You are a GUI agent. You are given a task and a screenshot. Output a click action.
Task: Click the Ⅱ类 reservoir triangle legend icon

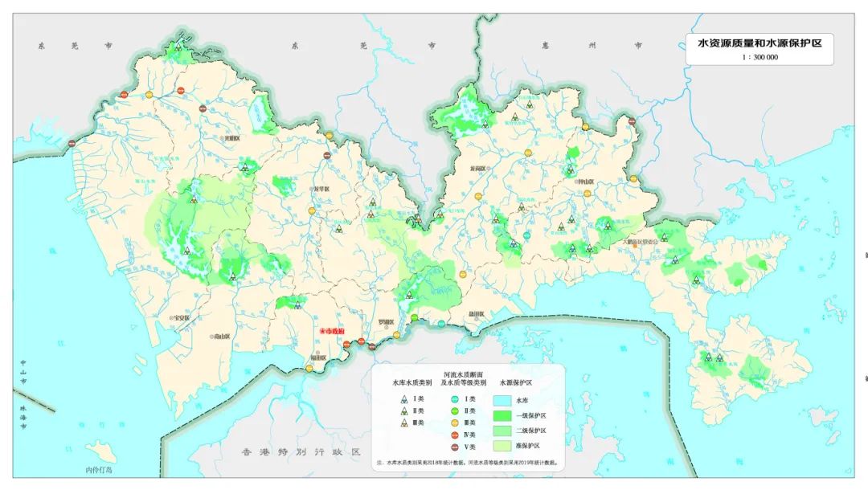pyautogui.click(x=404, y=411)
